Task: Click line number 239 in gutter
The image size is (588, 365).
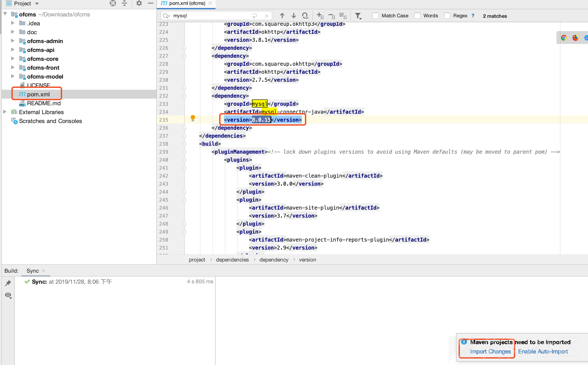Action: pyautogui.click(x=164, y=152)
